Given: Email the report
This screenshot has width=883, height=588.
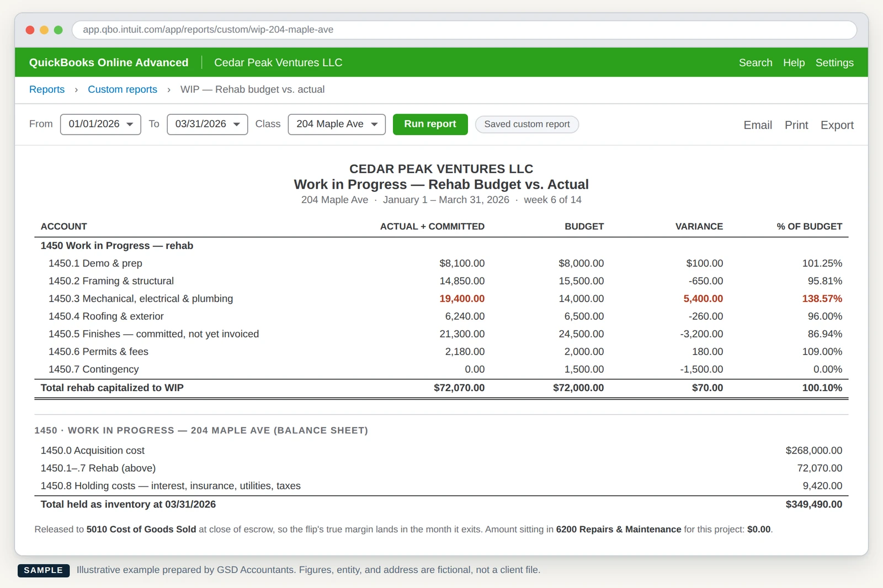Looking at the screenshot, I should pos(757,125).
